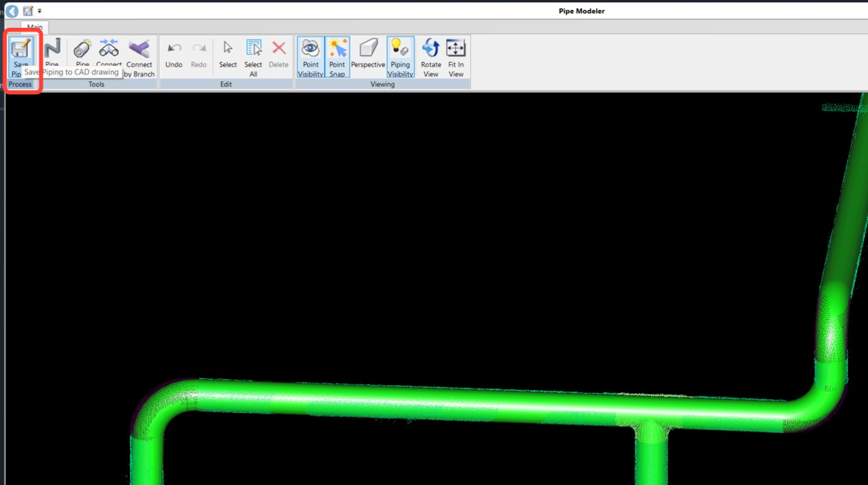This screenshot has width=868, height=485.
Task: Activate the Connect by Branch tool
Action: [139, 57]
